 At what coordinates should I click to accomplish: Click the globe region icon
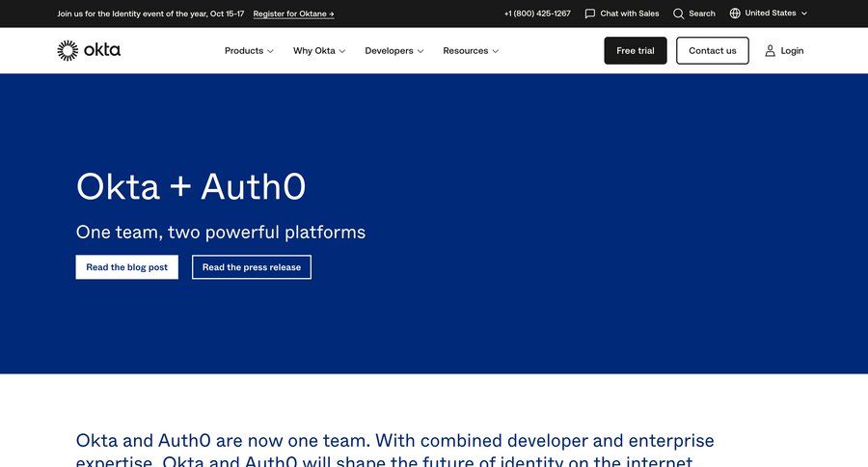(x=735, y=14)
